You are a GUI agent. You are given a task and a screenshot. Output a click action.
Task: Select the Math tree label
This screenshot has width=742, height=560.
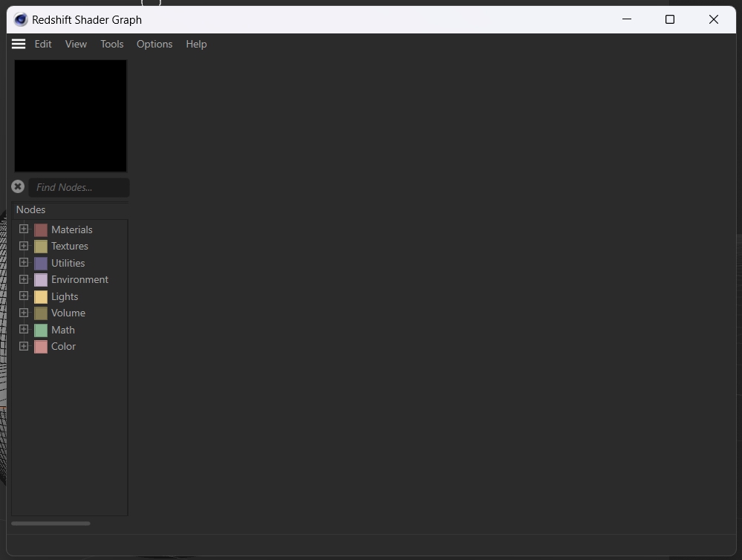pos(63,330)
